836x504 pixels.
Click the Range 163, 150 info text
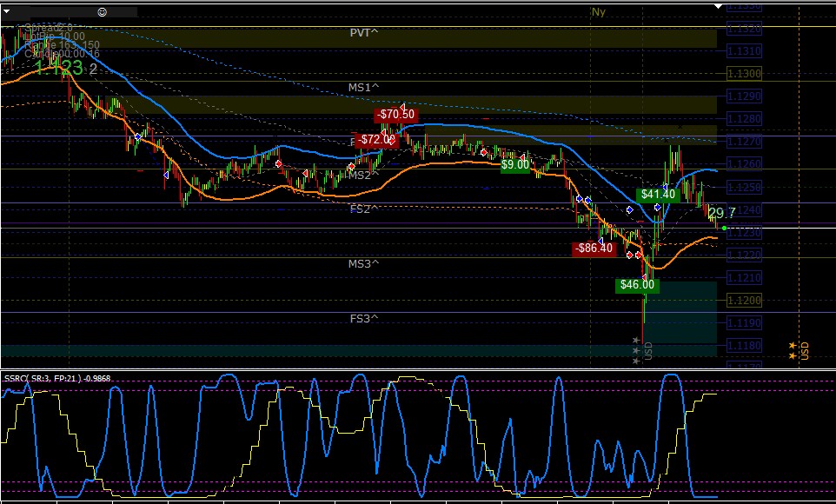click(62, 45)
